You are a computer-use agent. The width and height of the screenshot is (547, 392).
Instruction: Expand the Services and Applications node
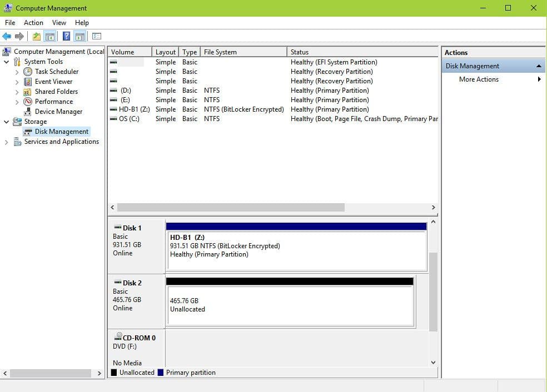point(6,142)
